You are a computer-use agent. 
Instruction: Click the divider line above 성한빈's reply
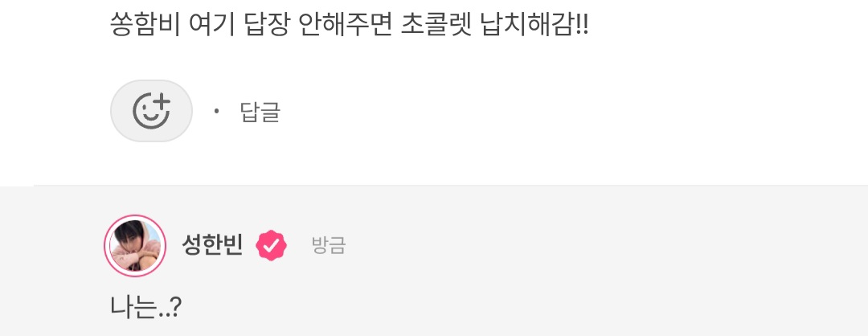pos(451,186)
